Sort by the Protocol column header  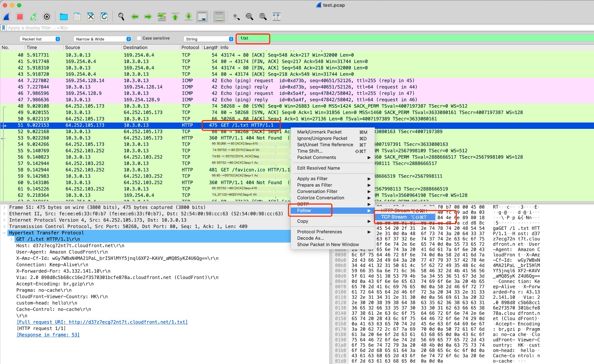point(191,48)
